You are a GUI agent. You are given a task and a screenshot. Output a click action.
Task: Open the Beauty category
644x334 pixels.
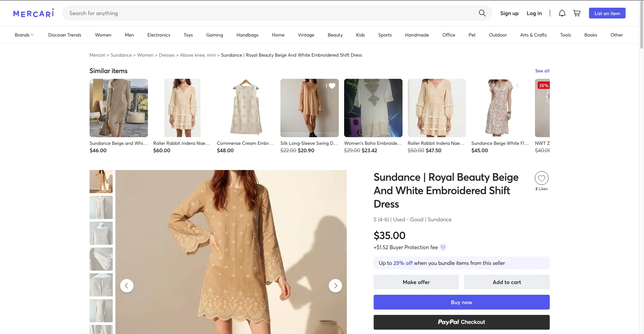335,35
